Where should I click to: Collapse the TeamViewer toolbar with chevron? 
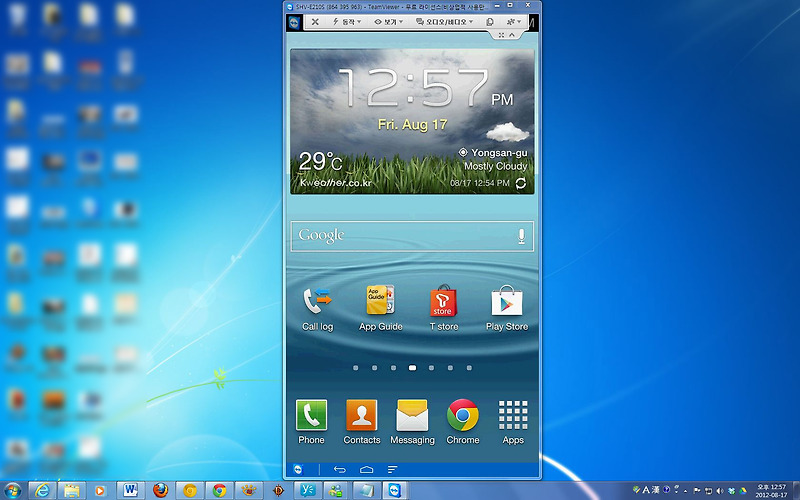[x=512, y=35]
